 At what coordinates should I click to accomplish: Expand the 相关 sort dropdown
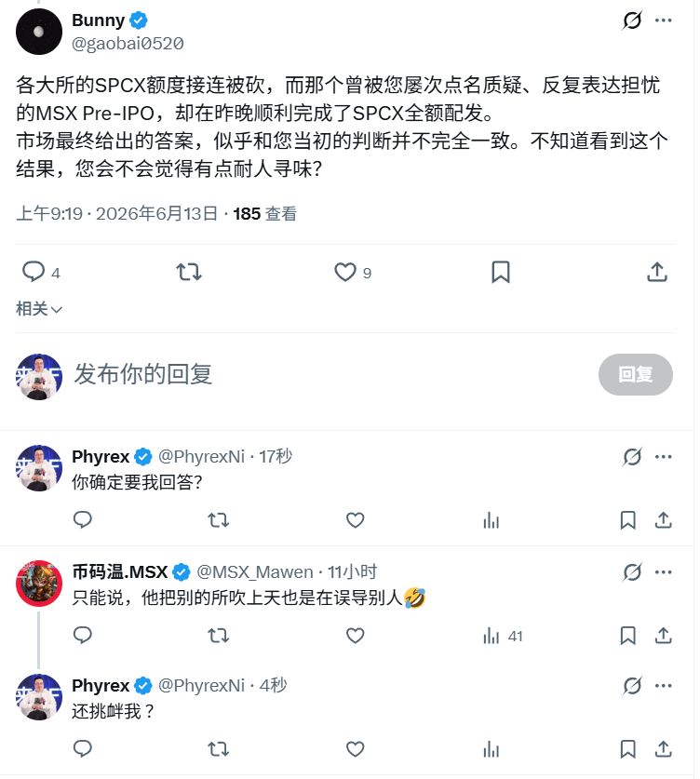click(x=39, y=309)
